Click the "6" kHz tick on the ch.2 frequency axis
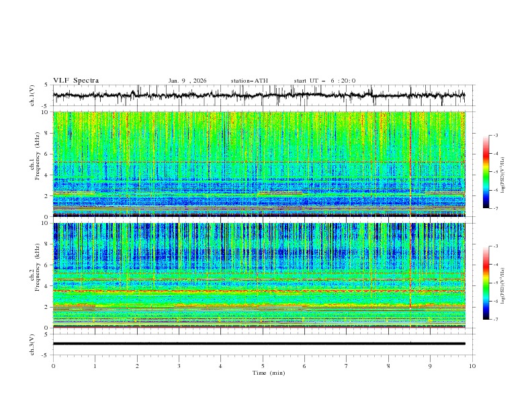 (x=48, y=265)
